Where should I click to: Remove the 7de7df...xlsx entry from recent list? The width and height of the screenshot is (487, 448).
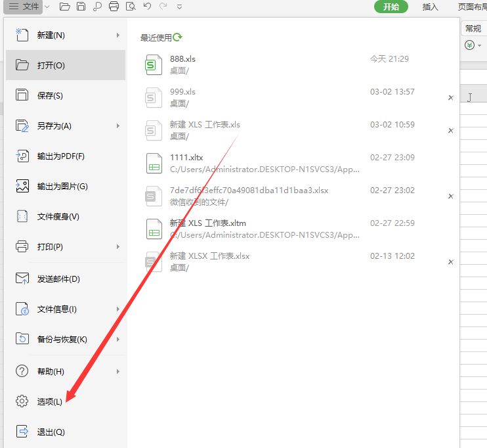pyautogui.click(x=451, y=196)
